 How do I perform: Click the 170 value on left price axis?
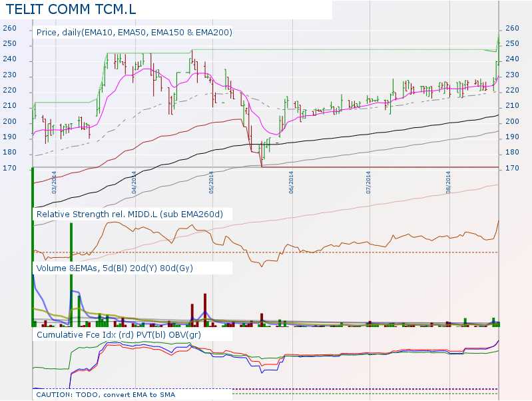click(9, 168)
